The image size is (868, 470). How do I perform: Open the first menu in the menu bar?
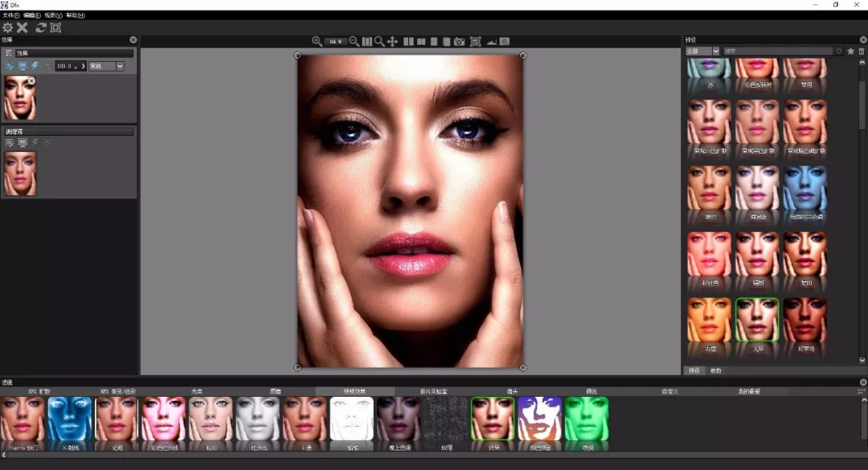click(10, 15)
